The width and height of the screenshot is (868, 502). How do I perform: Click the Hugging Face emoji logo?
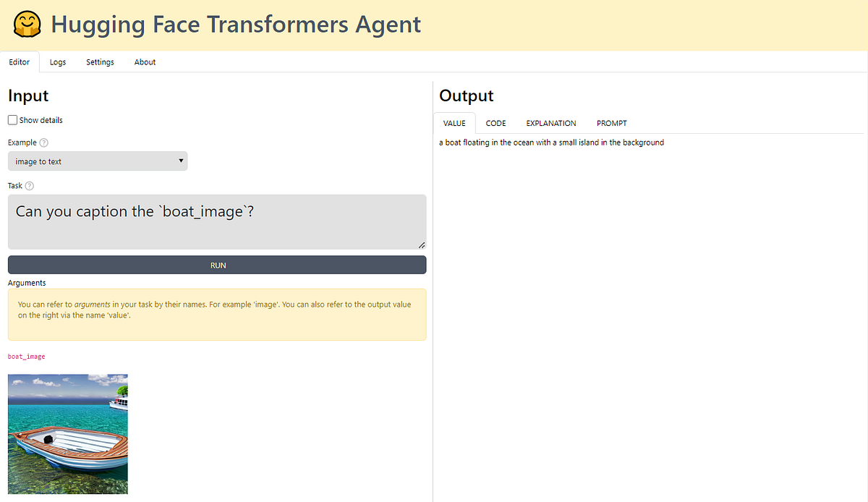26,24
